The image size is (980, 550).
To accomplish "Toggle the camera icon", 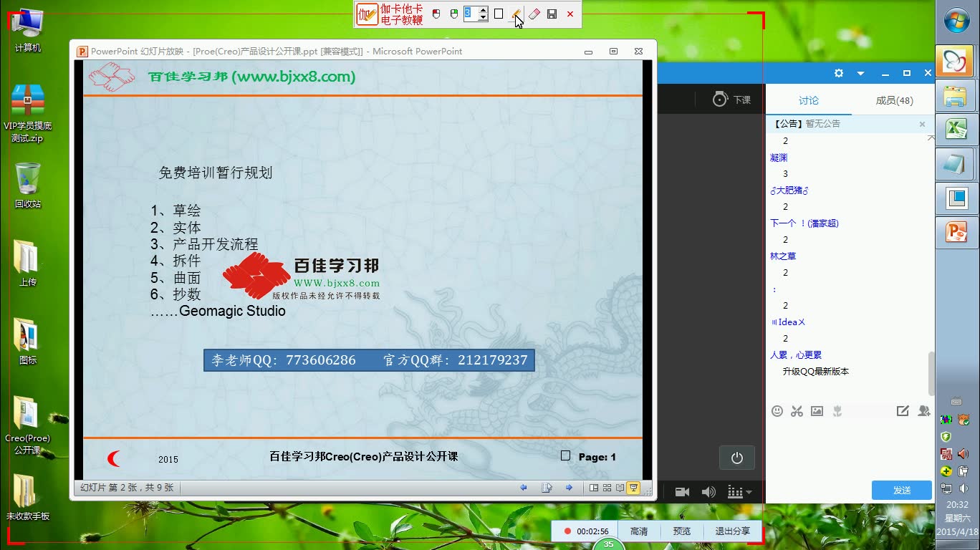I will coord(682,492).
